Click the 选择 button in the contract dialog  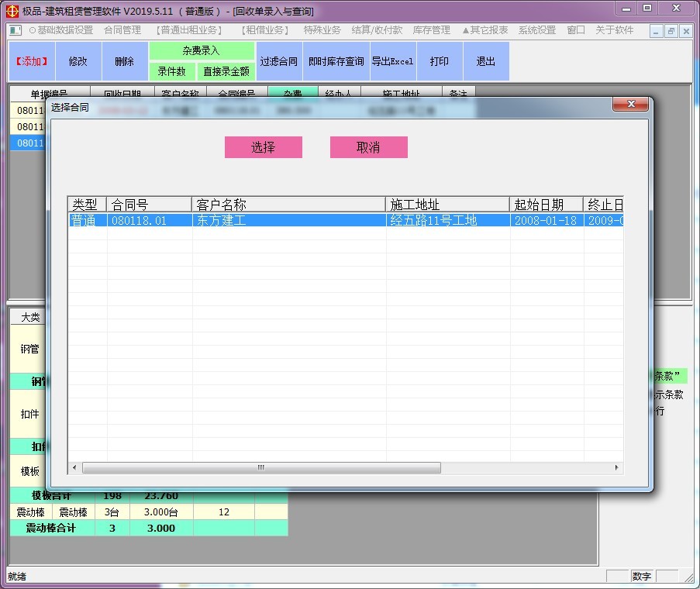point(263,147)
